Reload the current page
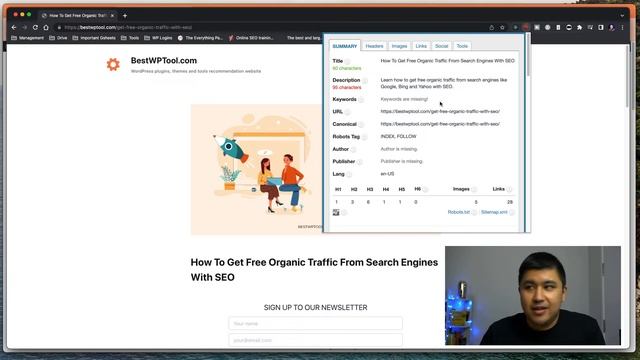Viewport: 640px width, 360px height. [x=35, y=27]
